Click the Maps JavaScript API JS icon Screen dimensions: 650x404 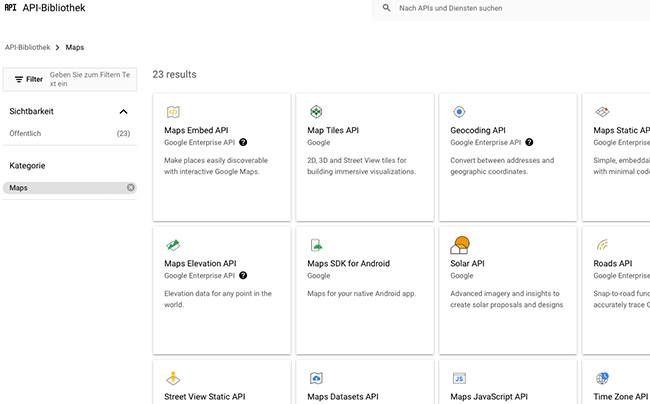(x=459, y=378)
